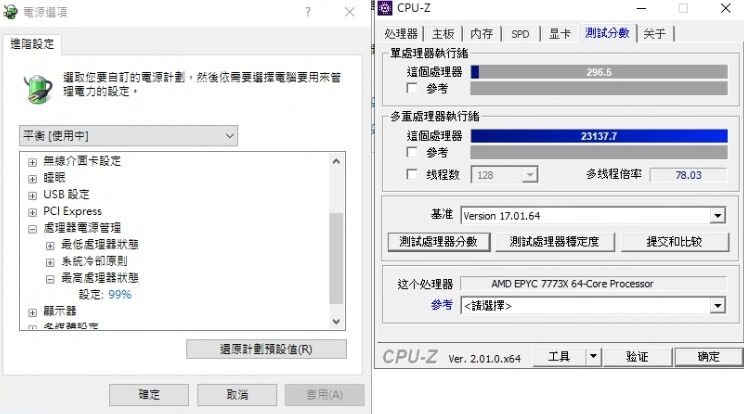
Task: Select the 測試分數 tab
Action: point(607,33)
